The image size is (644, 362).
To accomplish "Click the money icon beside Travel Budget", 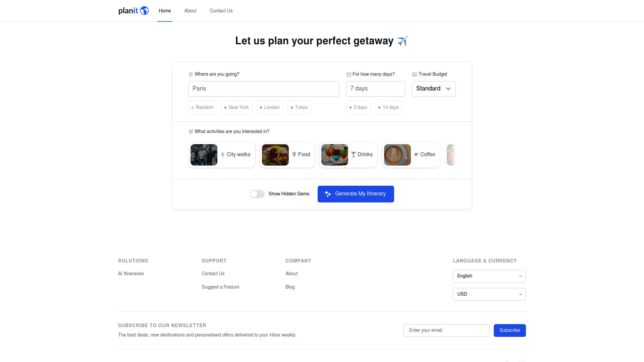I will [x=414, y=74].
